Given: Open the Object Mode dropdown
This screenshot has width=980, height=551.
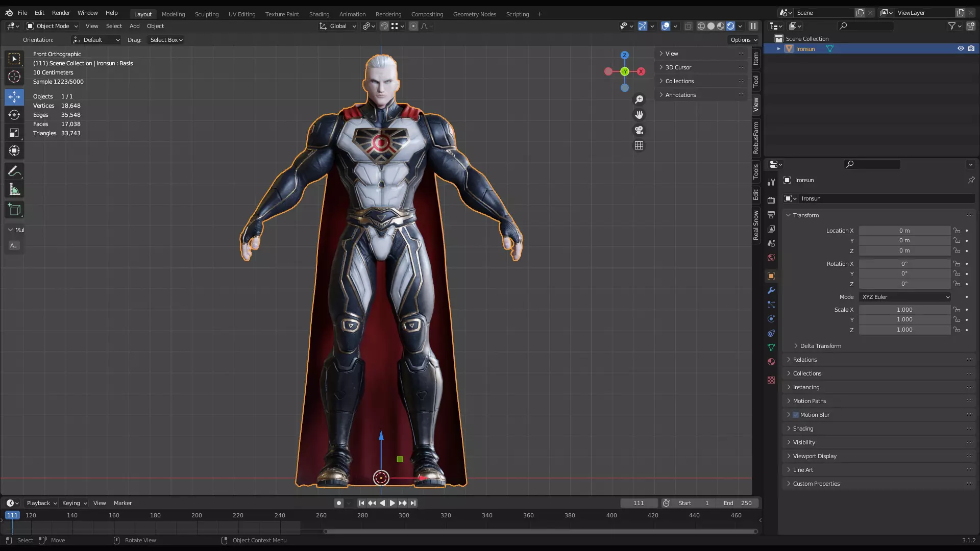Looking at the screenshot, I should [x=52, y=26].
